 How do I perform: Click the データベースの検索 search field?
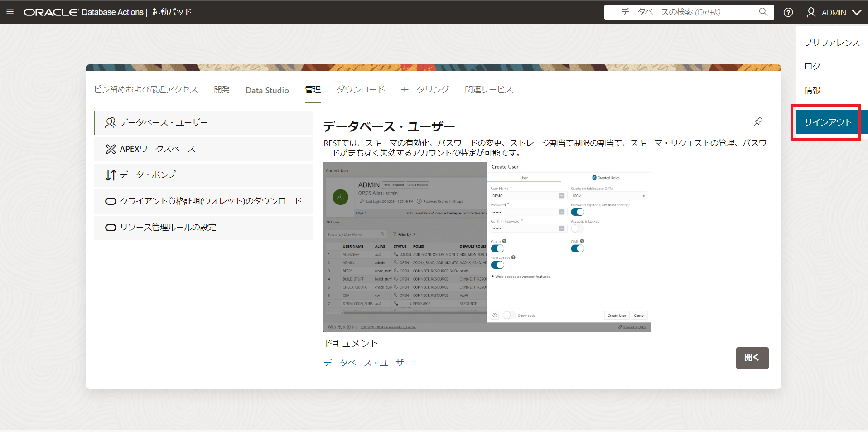pyautogui.click(x=680, y=12)
